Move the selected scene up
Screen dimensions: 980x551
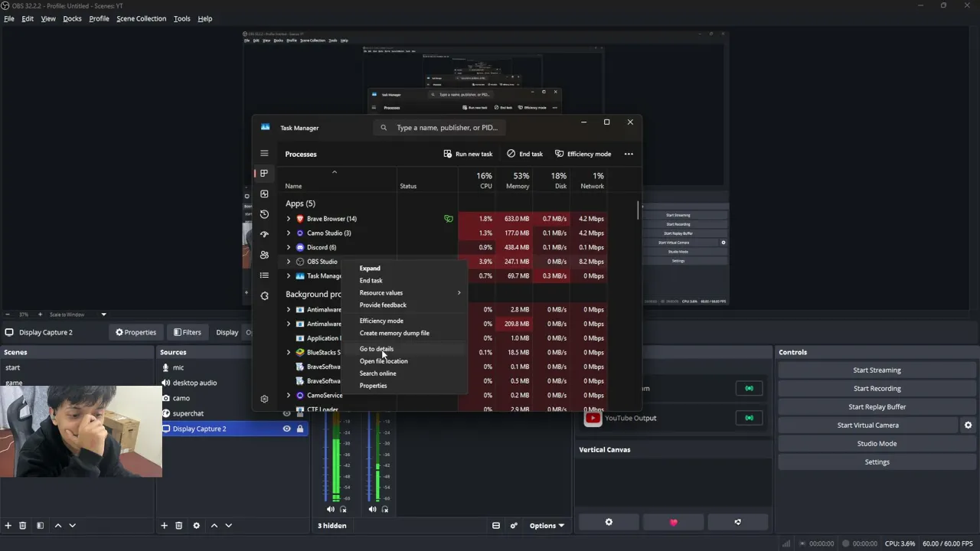coord(58,526)
